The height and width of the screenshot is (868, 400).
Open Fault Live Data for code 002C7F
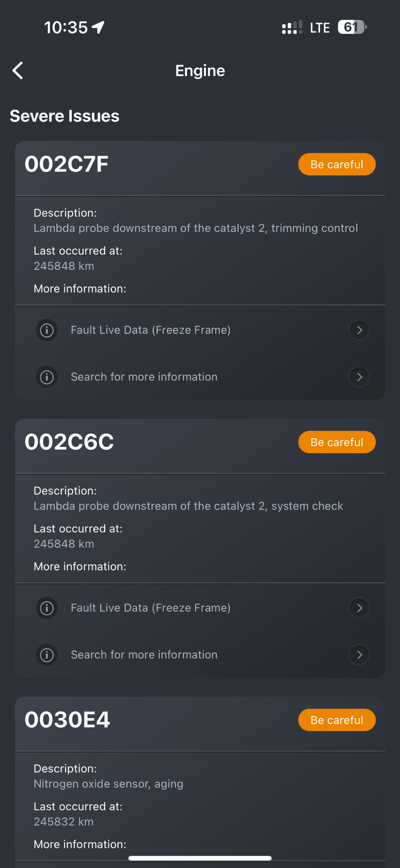[200, 330]
